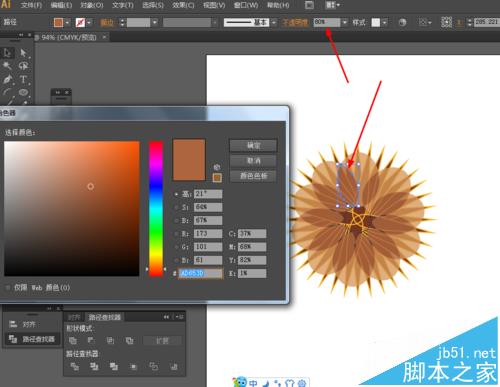Click the fill color swatch in control bar
500x387 pixels.
pyautogui.click(x=58, y=23)
